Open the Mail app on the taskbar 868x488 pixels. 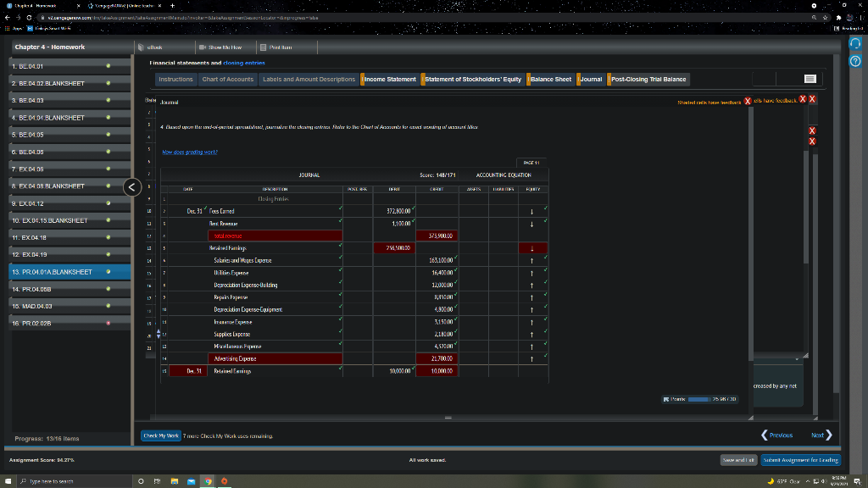(191, 481)
